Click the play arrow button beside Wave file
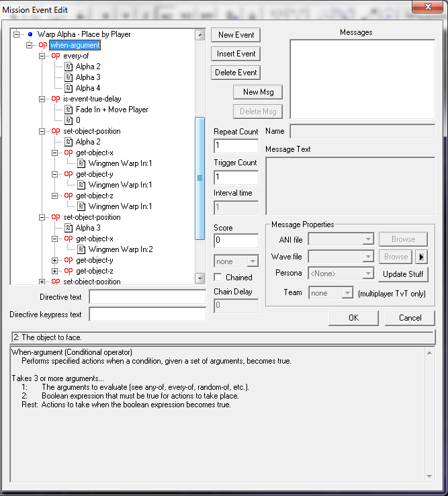This screenshot has height=496, width=448. coord(422,256)
